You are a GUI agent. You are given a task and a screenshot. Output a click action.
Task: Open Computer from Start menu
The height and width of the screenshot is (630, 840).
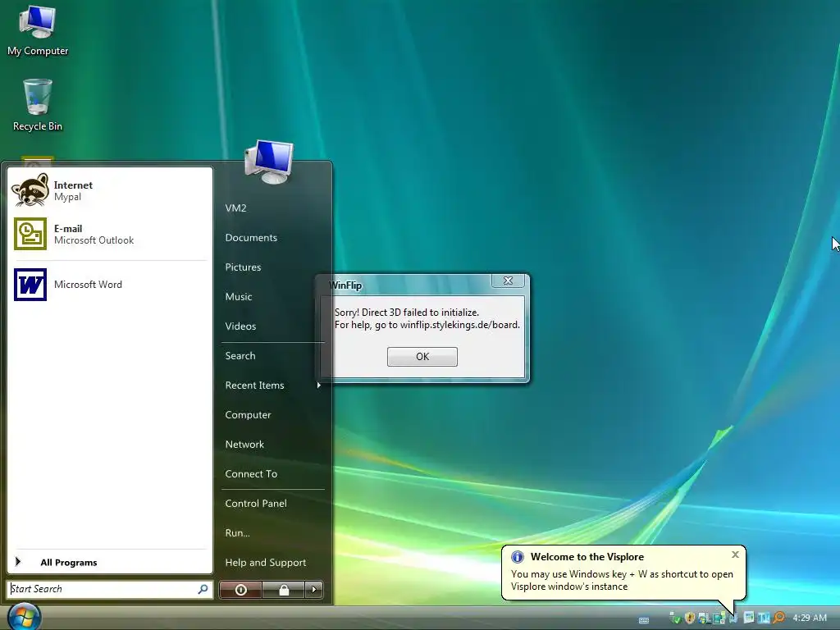pyautogui.click(x=248, y=414)
